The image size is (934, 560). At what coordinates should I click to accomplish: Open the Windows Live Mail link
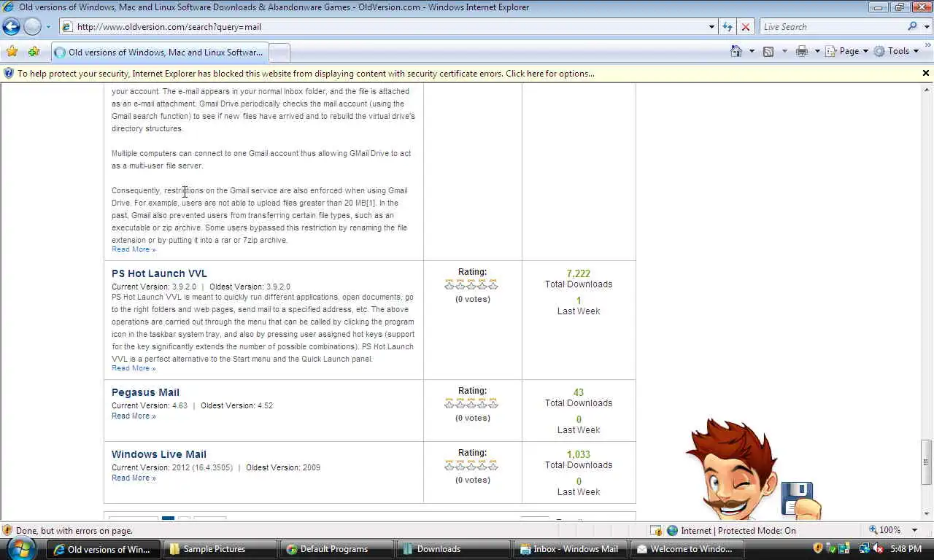click(x=159, y=454)
